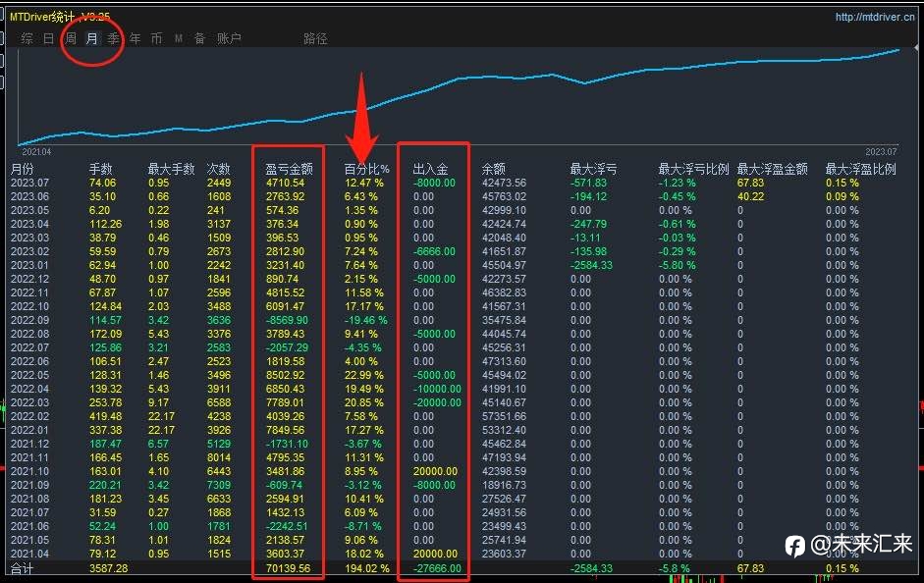Click withdrawal value -20000.00

(x=437, y=402)
